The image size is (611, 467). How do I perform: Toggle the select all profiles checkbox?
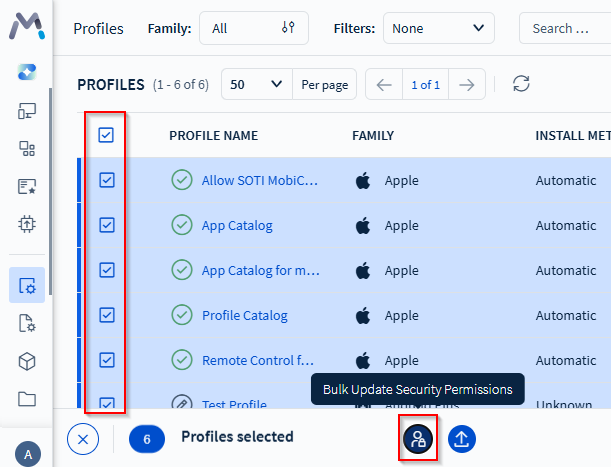tap(107, 135)
